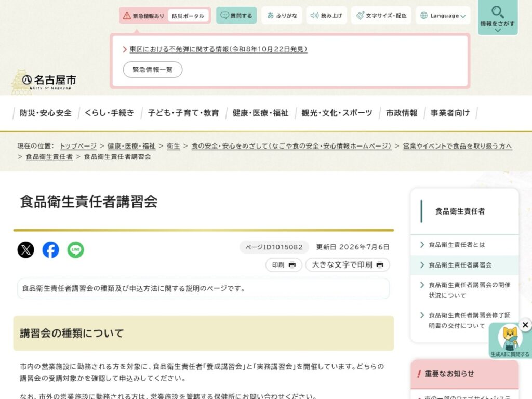Go to 健康・医療・福祉 breadcrumb link
Screen dimensions: 532x399
[x=131, y=146]
